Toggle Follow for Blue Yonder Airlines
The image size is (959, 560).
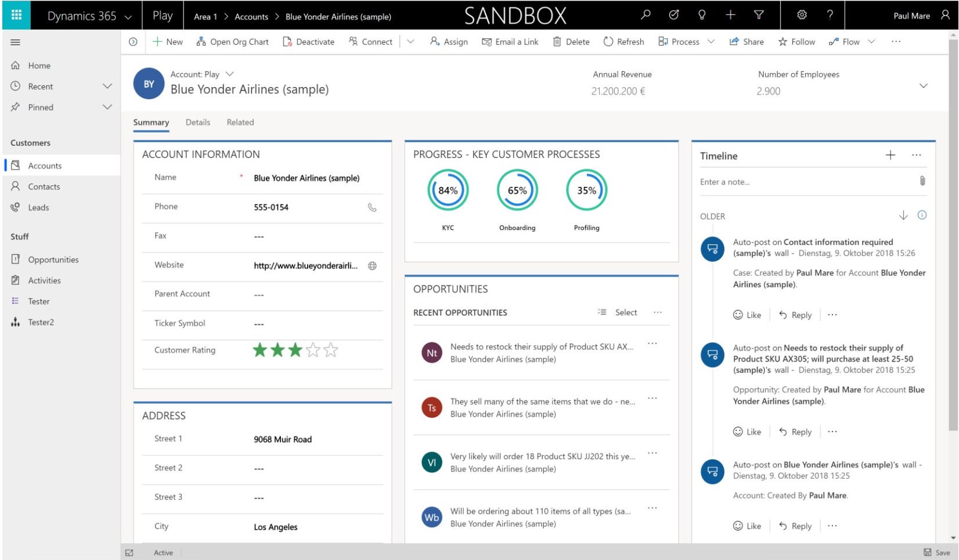pyautogui.click(x=796, y=41)
